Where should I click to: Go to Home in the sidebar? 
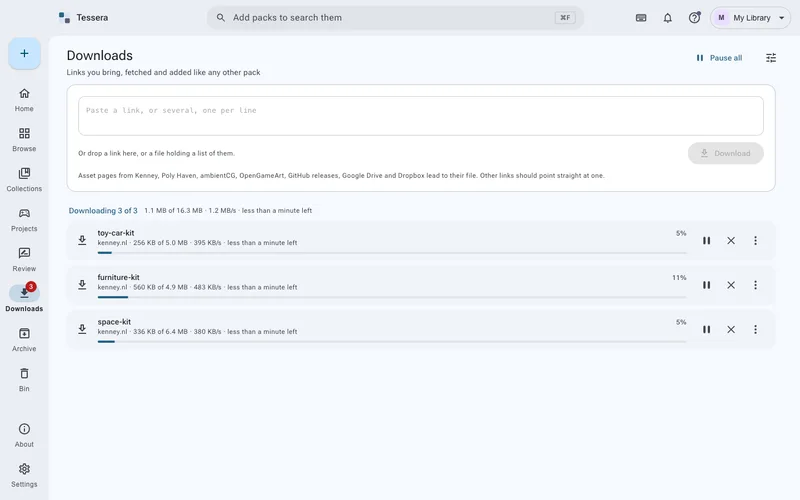[x=24, y=100]
